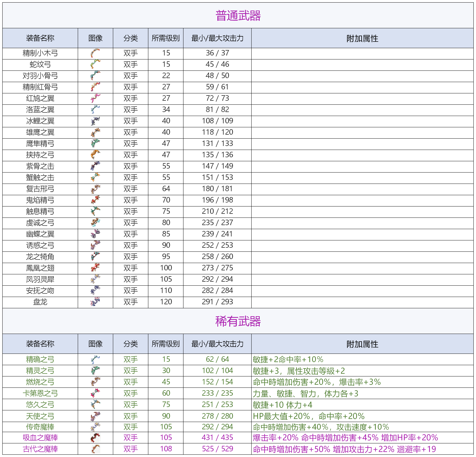476x457 pixels.
Task: Click the 蟹触之击 weapon image
Action: click(95, 178)
